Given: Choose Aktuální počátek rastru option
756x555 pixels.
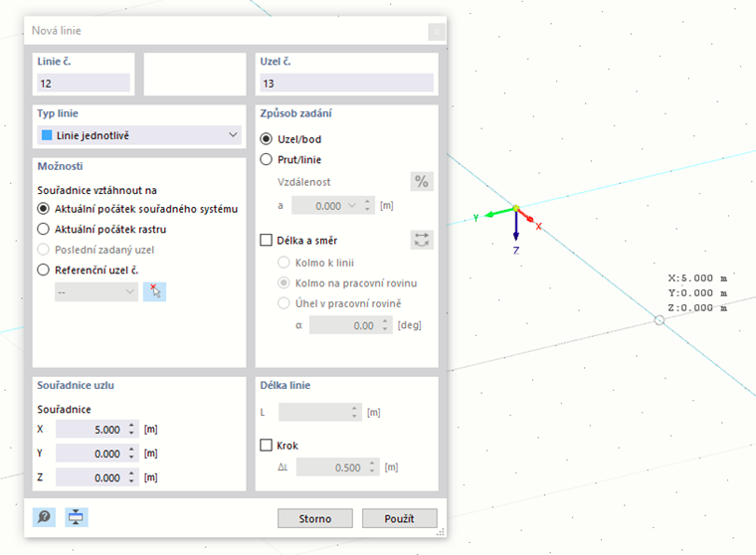Looking at the screenshot, I should [x=44, y=229].
